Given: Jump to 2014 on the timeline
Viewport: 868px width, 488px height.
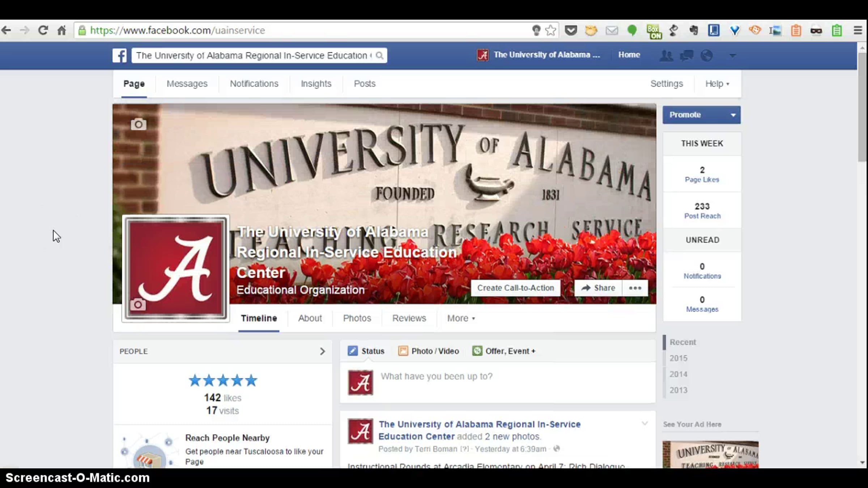Looking at the screenshot, I should [678, 374].
